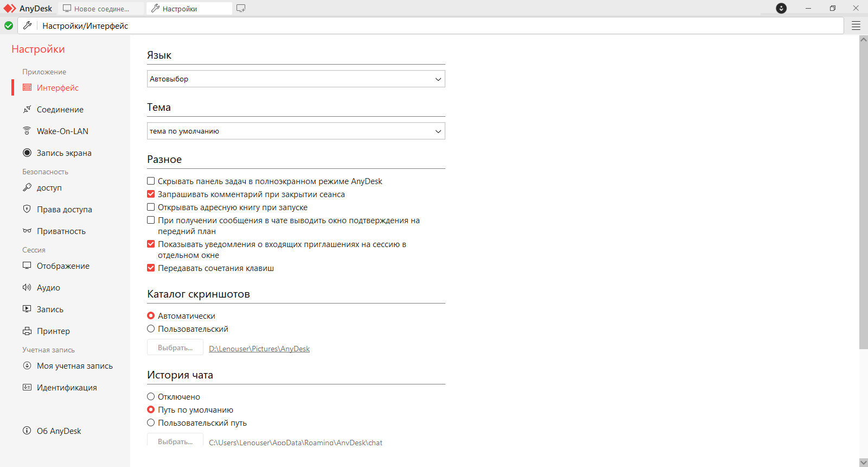
Task: Enable hiding taskbar in fullscreen mode
Action: point(151,181)
